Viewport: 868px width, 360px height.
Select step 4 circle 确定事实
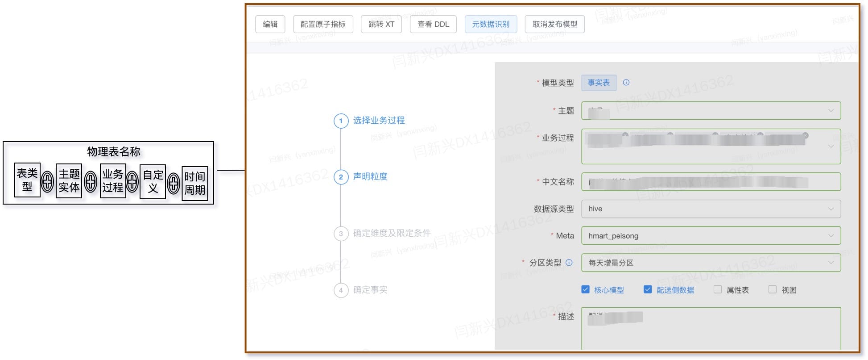(x=341, y=290)
